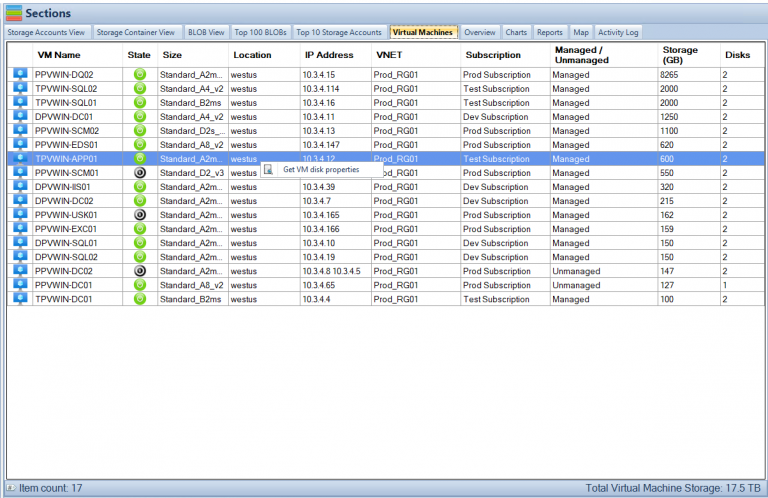Click the Sections logo icon
This screenshot has height=498, width=768.
click(14, 13)
